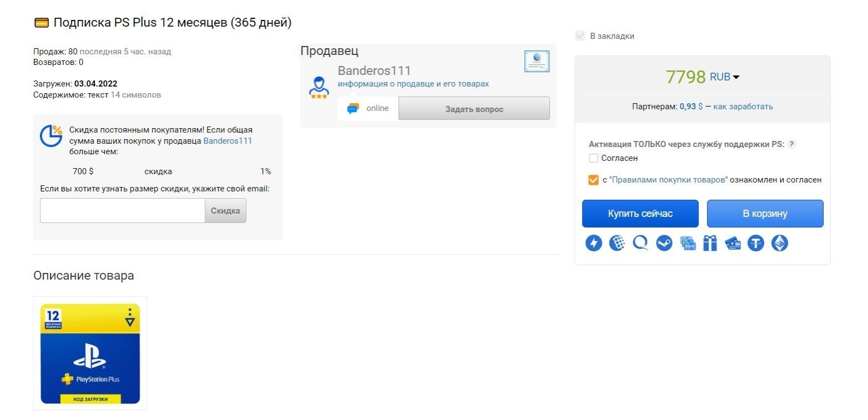
Task: Open "информация о продавце и его товарах" link
Action: coord(413,84)
